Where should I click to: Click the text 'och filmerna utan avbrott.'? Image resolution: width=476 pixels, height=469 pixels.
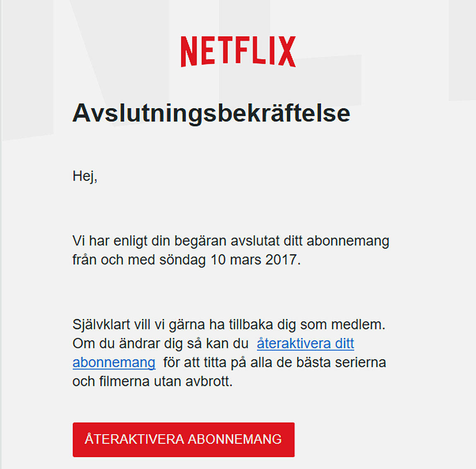click(x=152, y=381)
